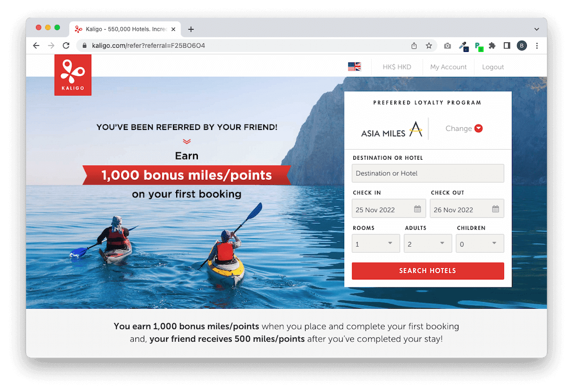Reload the page
573x392 pixels.
66,46
